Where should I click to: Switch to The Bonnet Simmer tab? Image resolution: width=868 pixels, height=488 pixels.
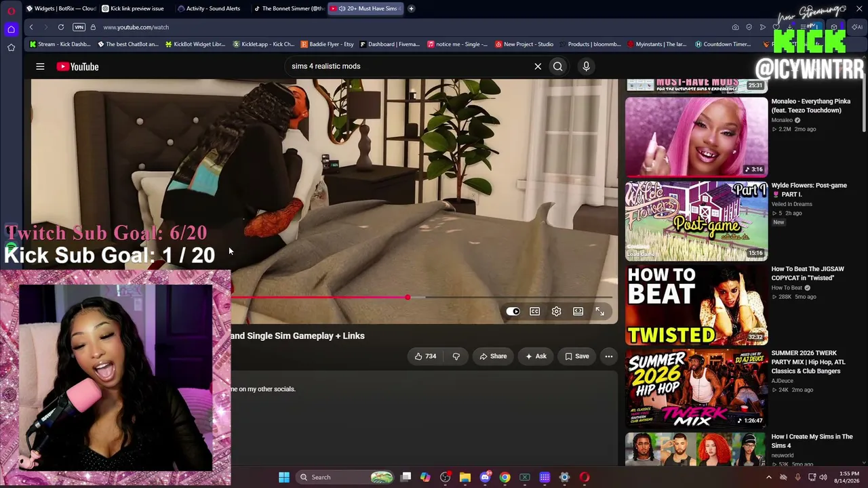[289, 9]
